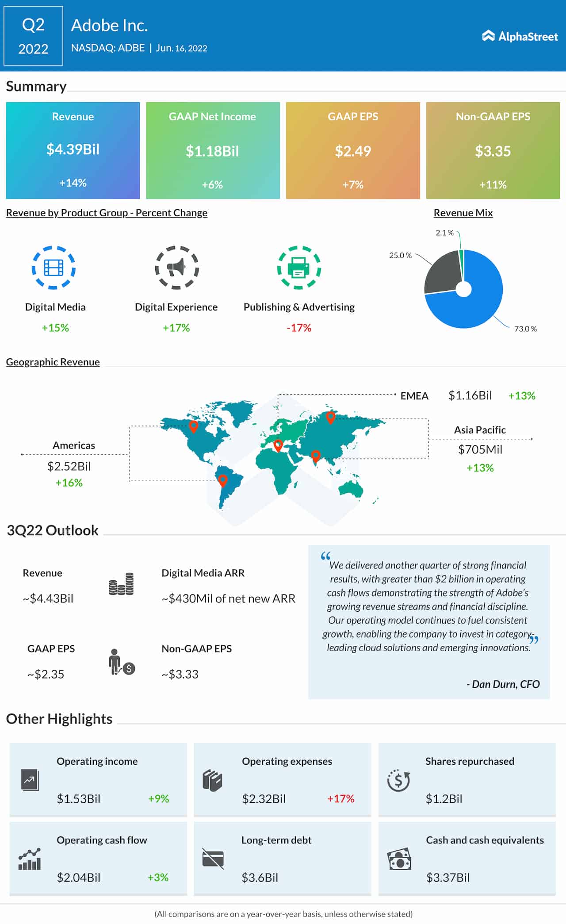This screenshot has width=566, height=924.
Task: Click the Dan Durn, CFO attribution
Action: pos(503,684)
